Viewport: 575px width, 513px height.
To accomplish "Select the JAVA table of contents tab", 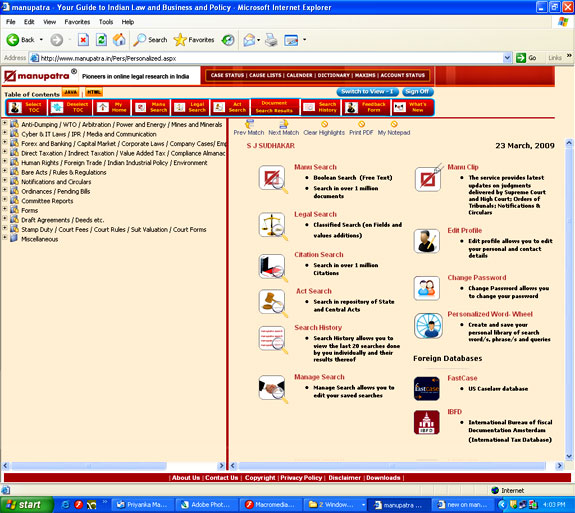I will pos(71,92).
